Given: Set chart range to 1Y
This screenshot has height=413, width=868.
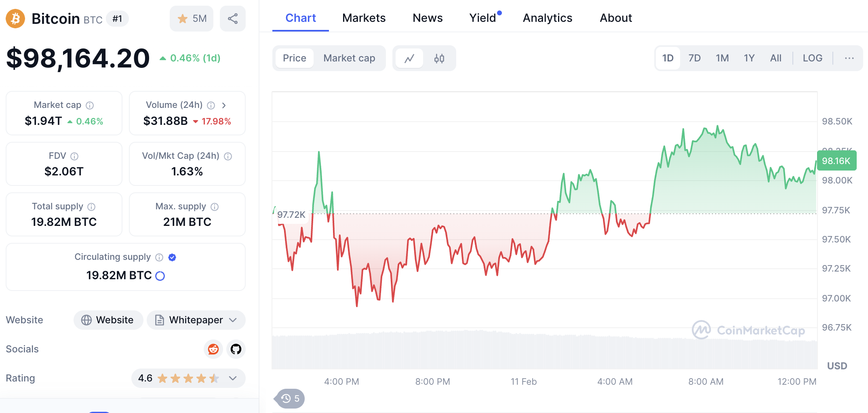Looking at the screenshot, I should click(x=749, y=58).
